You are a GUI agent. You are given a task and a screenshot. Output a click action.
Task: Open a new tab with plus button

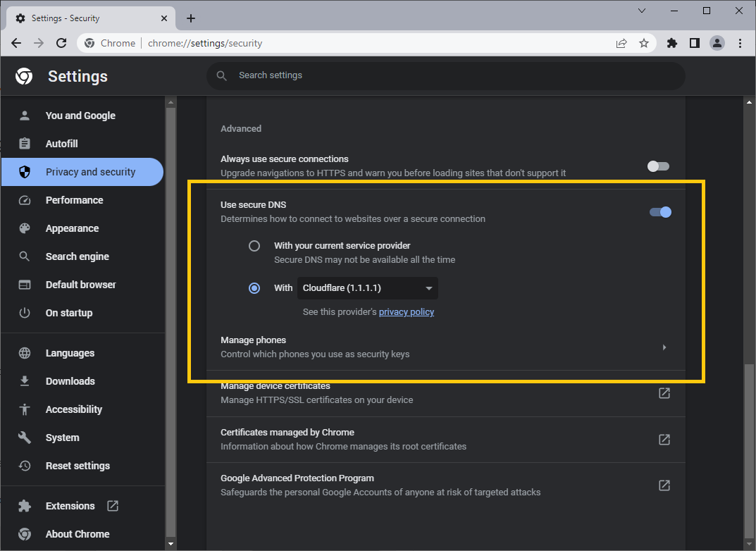point(191,18)
